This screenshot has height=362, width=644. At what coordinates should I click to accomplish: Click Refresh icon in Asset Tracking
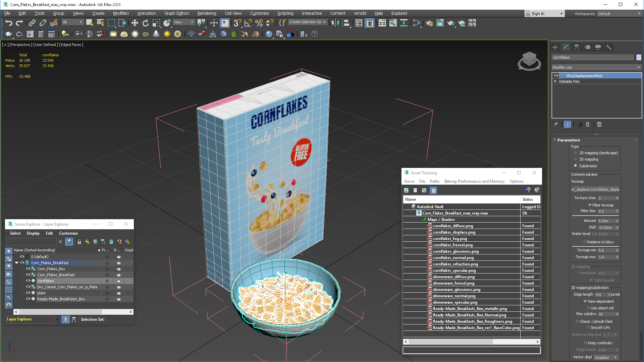point(406,190)
